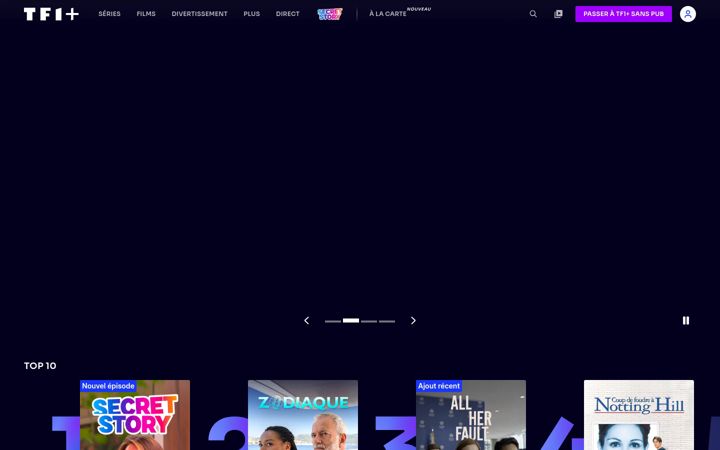The width and height of the screenshot is (720, 450).
Task: Open the Direct live section
Action: pyautogui.click(x=287, y=14)
